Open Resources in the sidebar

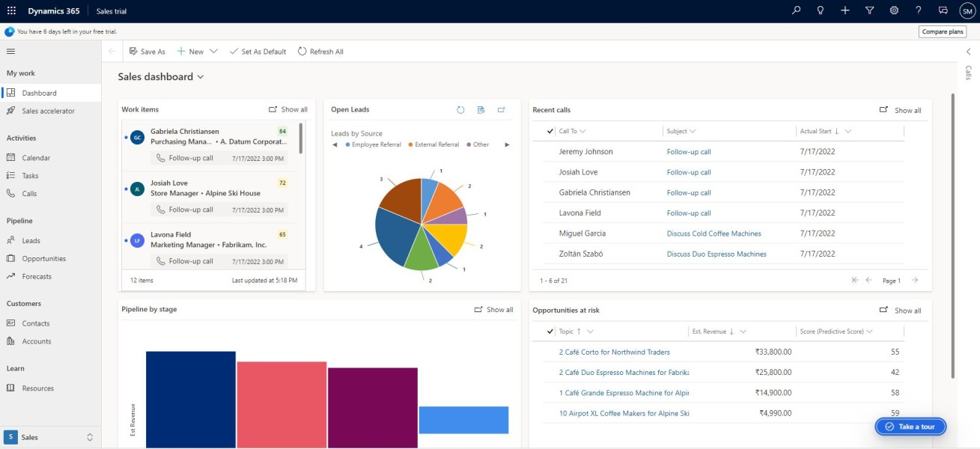click(x=51, y=388)
